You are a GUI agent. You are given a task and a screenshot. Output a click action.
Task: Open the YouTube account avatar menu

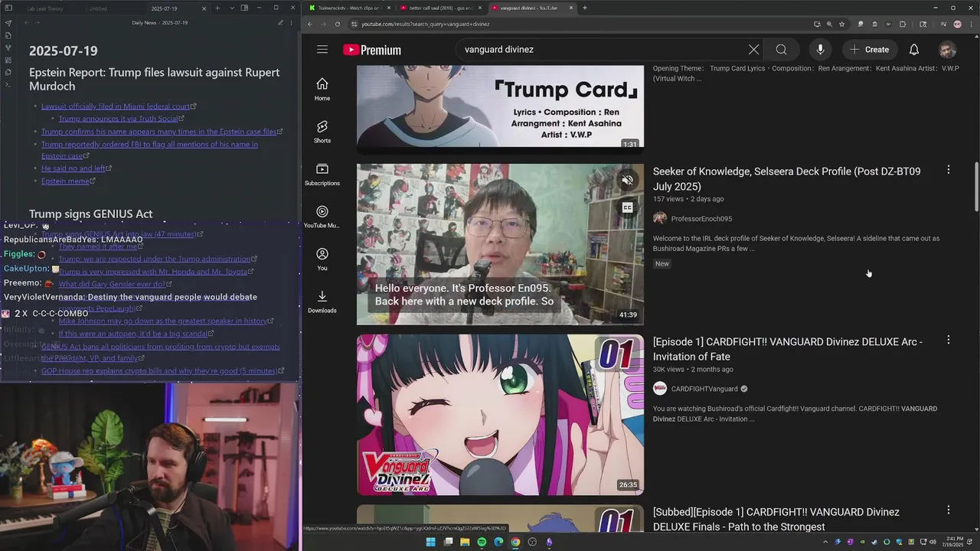[948, 50]
